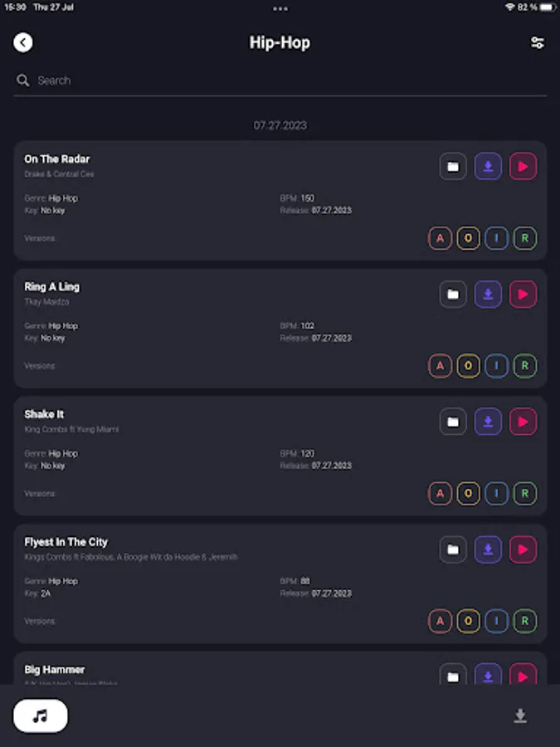
Task: Select version I for Shake It
Action: [x=496, y=494]
